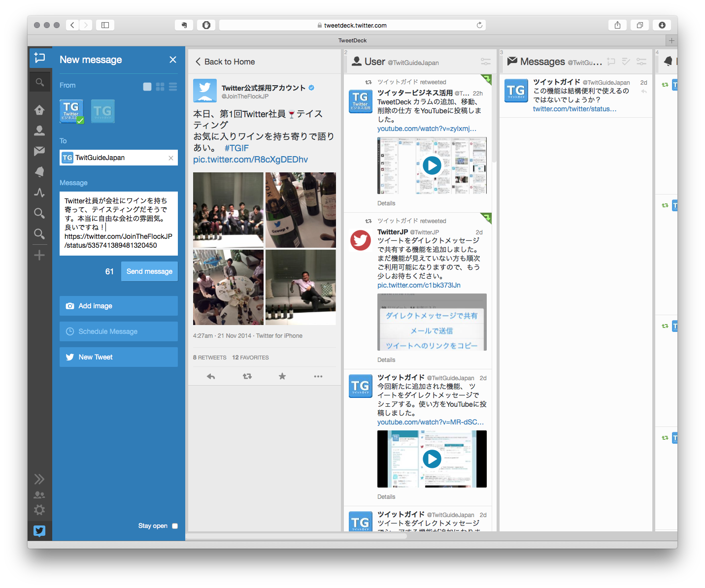
Task: Click into the Message text field
Action: pos(119,224)
